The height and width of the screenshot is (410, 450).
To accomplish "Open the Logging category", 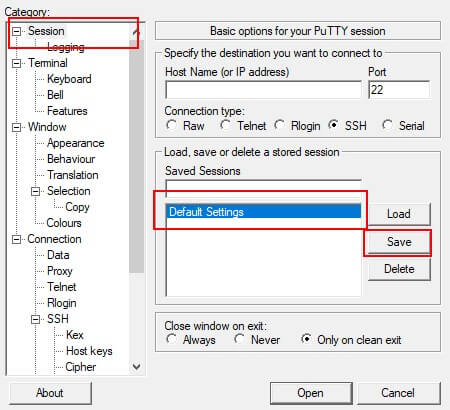I will coord(66,47).
